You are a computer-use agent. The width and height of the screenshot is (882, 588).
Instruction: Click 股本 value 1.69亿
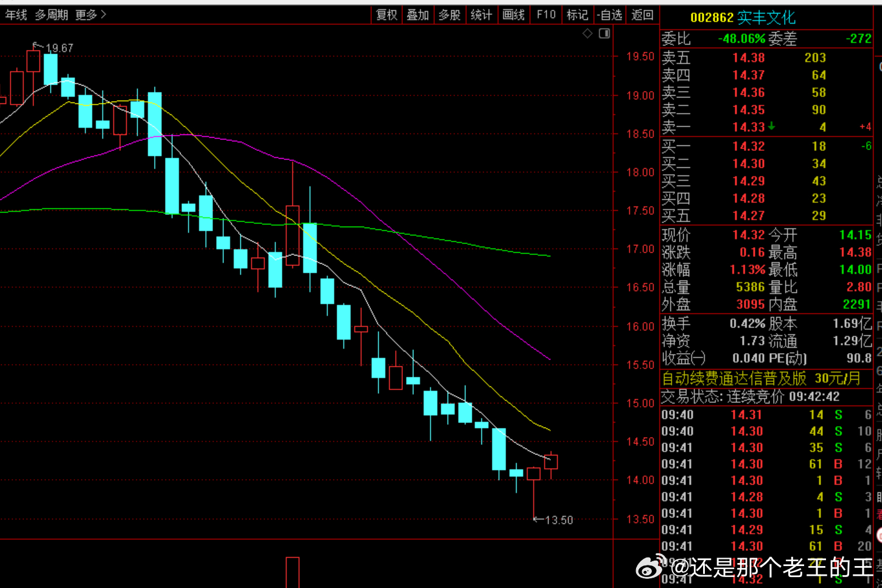pyautogui.click(x=852, y=324)
